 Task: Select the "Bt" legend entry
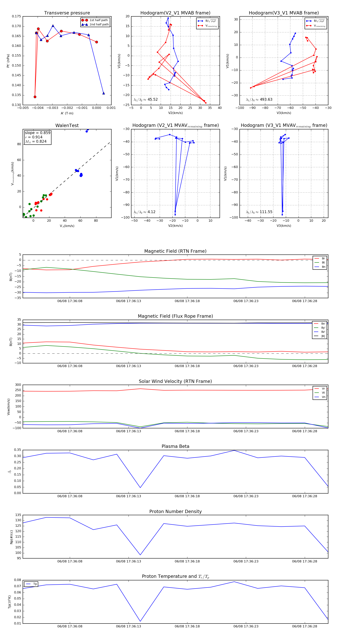[320, 263]
